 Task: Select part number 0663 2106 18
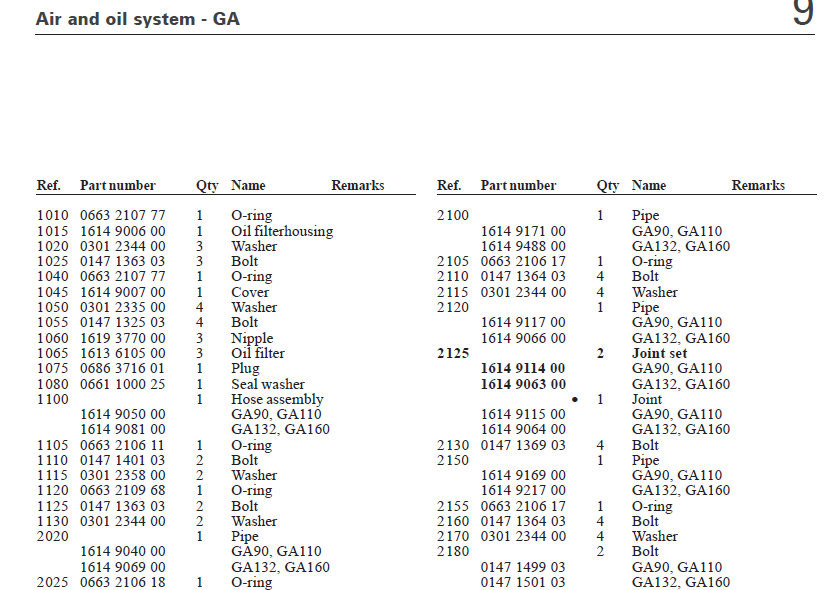click(123, 581)
